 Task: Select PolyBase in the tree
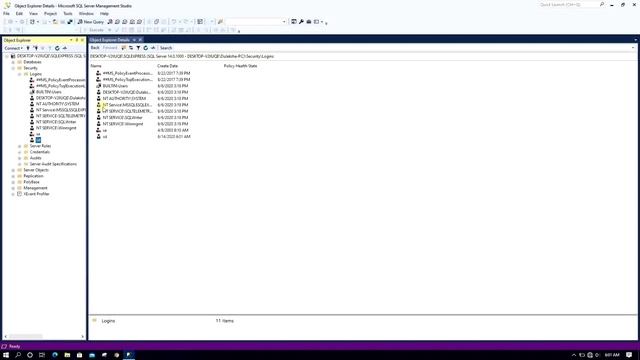pyautogui.click(x=31, y=182)
